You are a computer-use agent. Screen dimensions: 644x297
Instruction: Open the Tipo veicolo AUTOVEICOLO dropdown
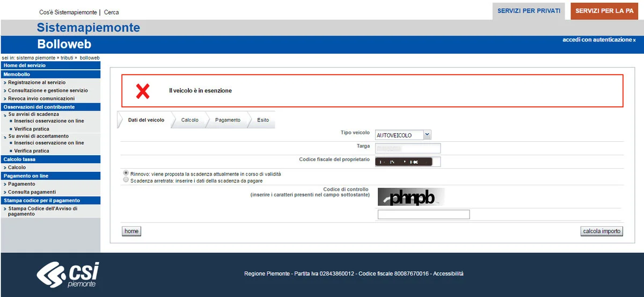point(403,135)
